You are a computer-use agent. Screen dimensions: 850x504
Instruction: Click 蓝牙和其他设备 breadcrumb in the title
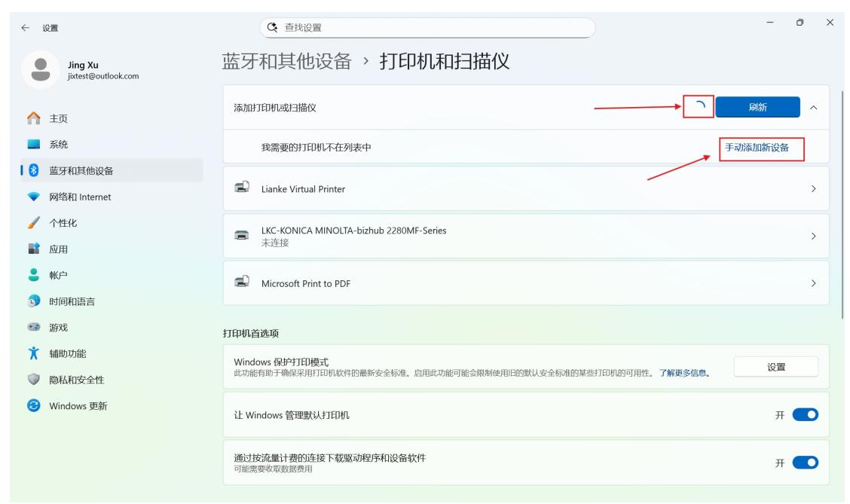tap(287, 61)
